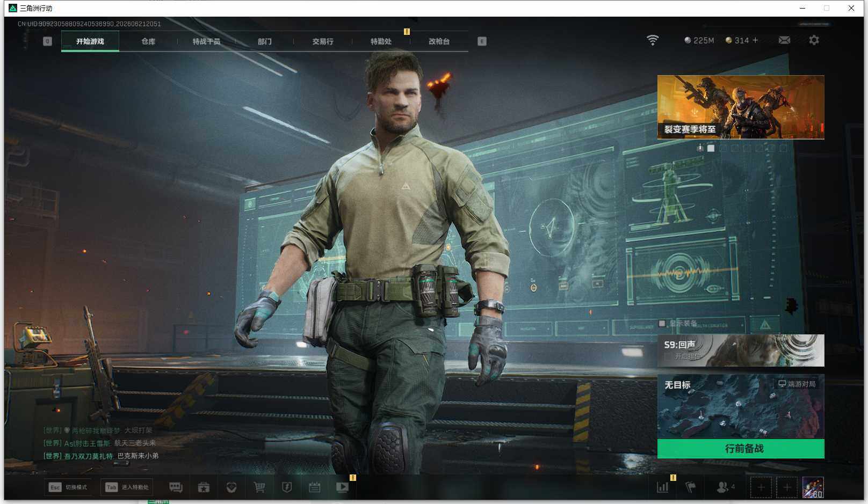Minimize the 三角洲行动 window
Image resolution: width=868 pixels, height=504 pixels.
click(802, 8)
